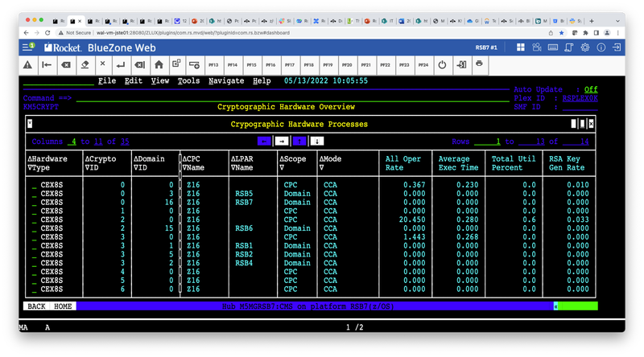Screen dimensions: 644x357
Task: Send the PF24 key
Action: pos(423,65)
